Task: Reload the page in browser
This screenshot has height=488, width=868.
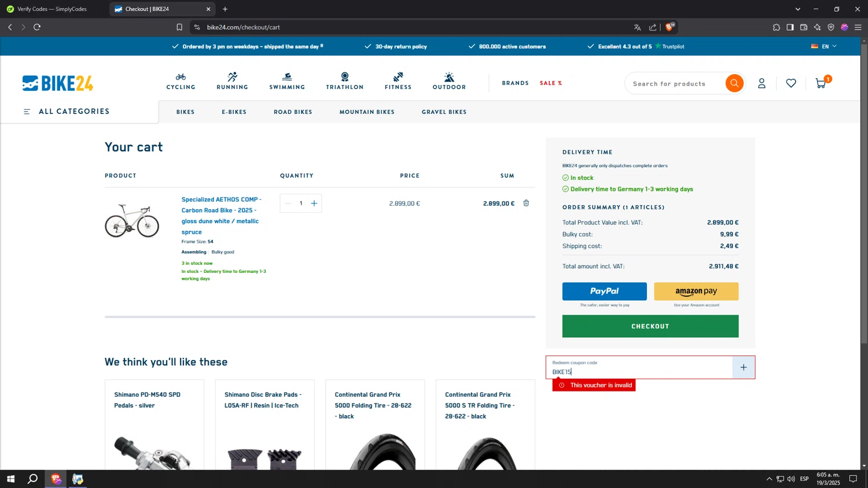Action: (x=37, y=27)
